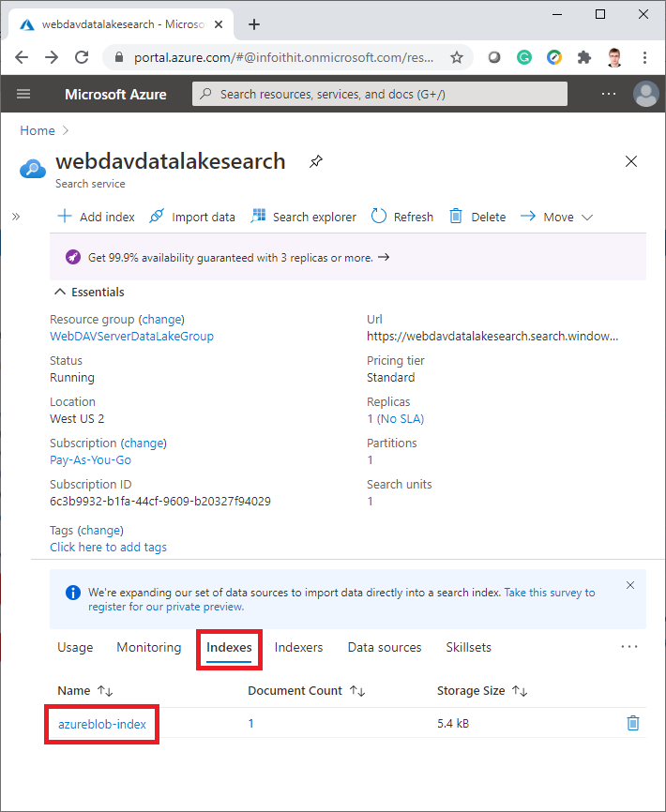Image resolution: width=666 pixels, height=812 pixels.
Task: Open the azureblob-index index
Action: [x=102, y=724]
